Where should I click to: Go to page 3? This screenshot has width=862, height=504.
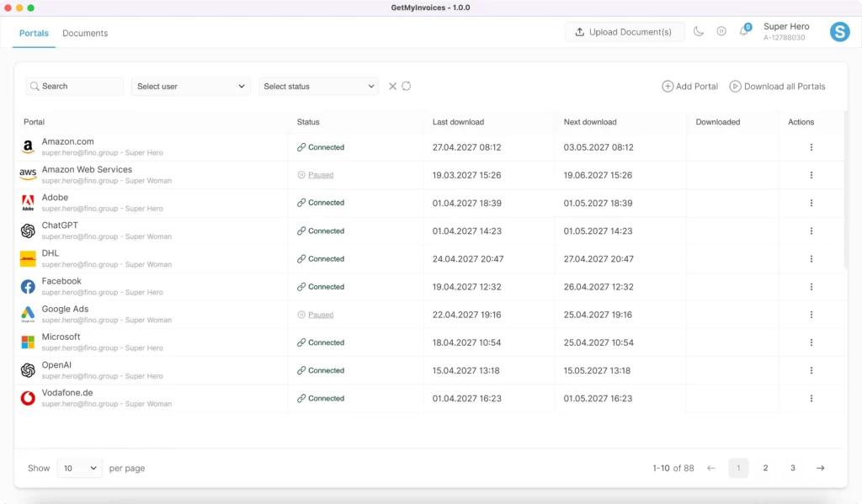tap(793, 469)
